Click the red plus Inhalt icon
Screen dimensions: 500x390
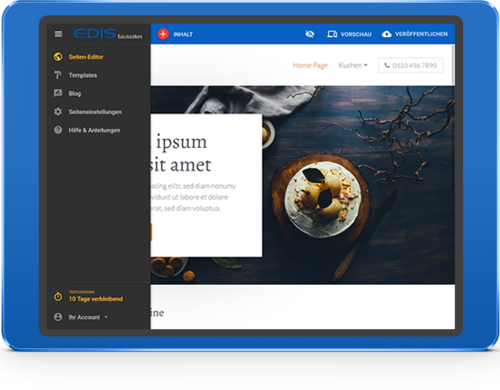click(163, 34)
